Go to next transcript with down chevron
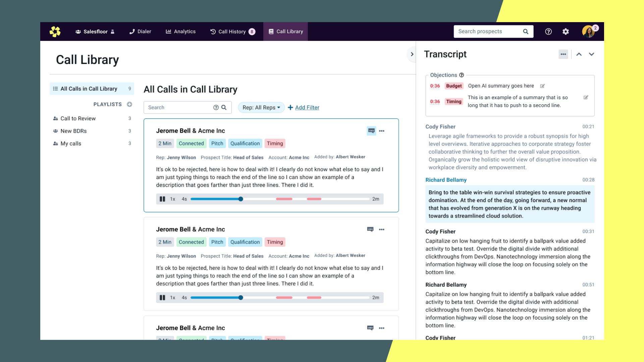 591,54
